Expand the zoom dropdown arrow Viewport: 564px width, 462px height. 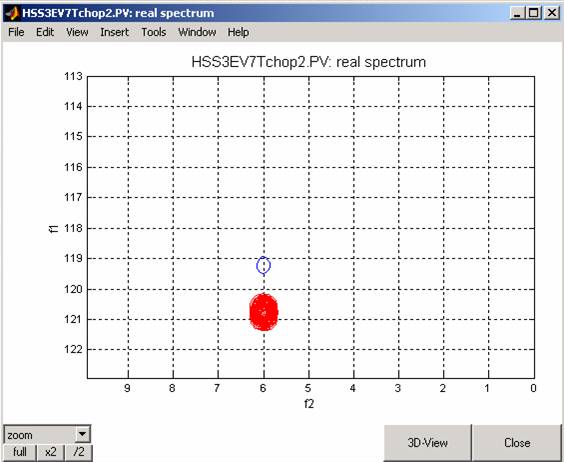[82, 434]
